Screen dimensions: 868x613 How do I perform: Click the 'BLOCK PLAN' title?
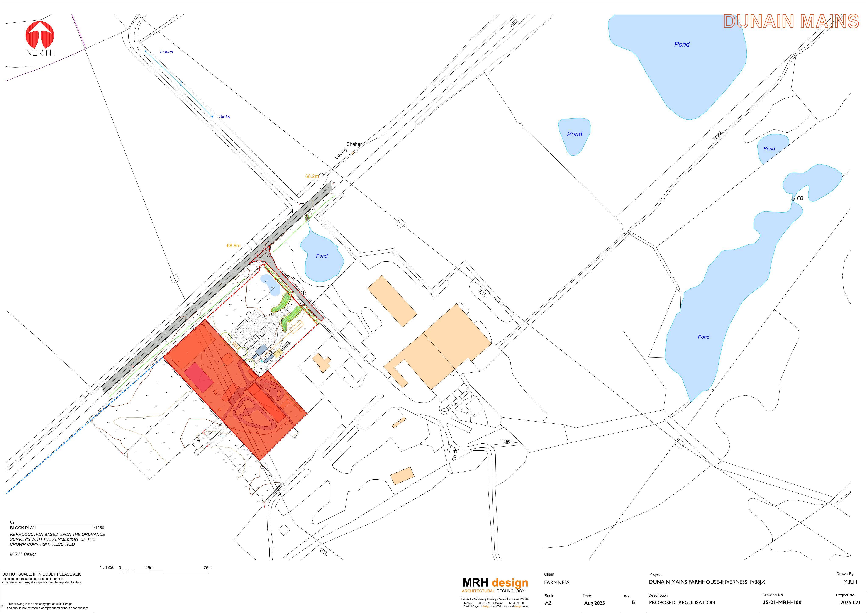coord(23,528)
